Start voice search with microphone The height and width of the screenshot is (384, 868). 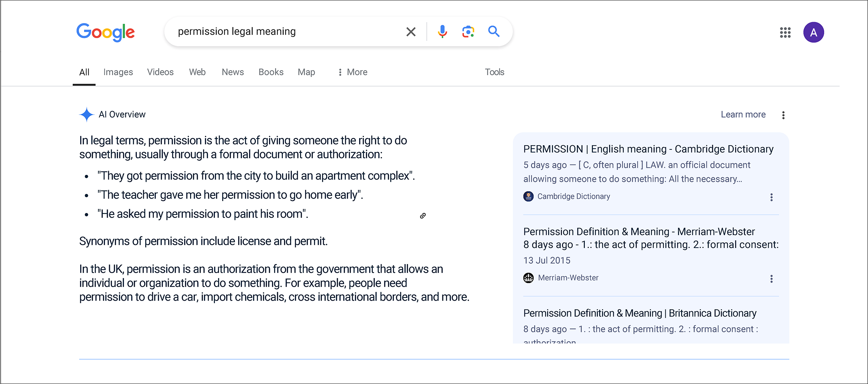pos(442,31)
